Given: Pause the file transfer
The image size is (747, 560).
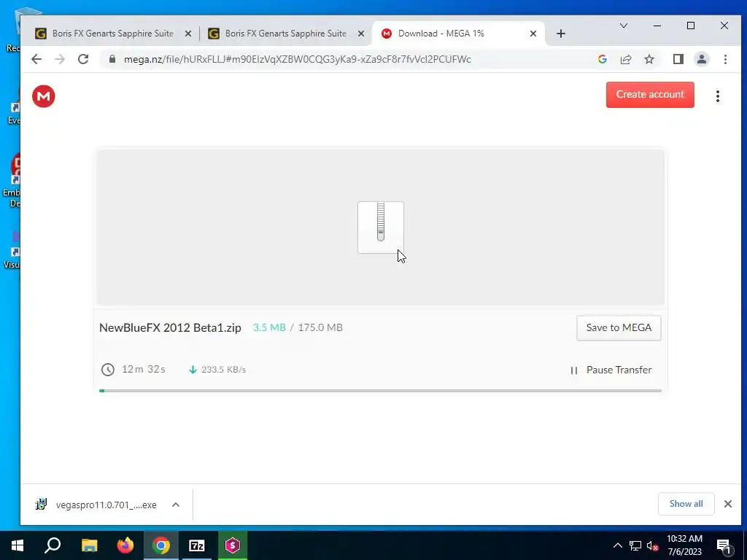Looking at the screenshot, I should click(611, 370).
